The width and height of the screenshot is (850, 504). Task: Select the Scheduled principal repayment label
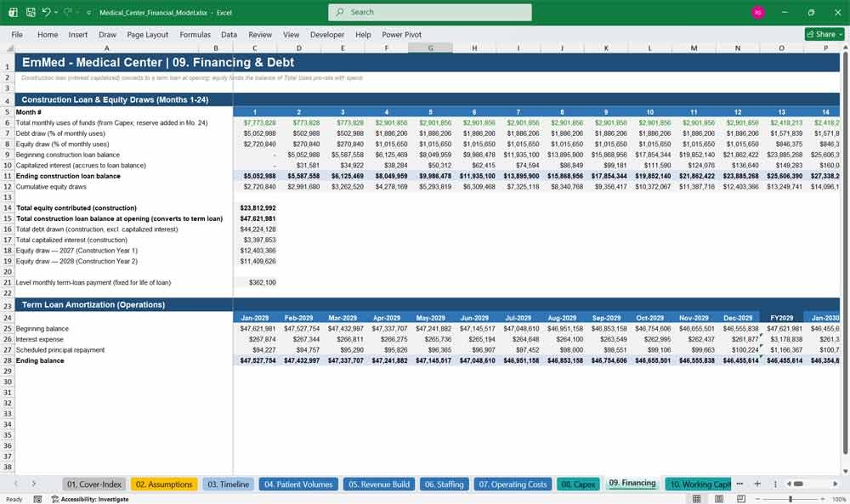click(60, 350)
